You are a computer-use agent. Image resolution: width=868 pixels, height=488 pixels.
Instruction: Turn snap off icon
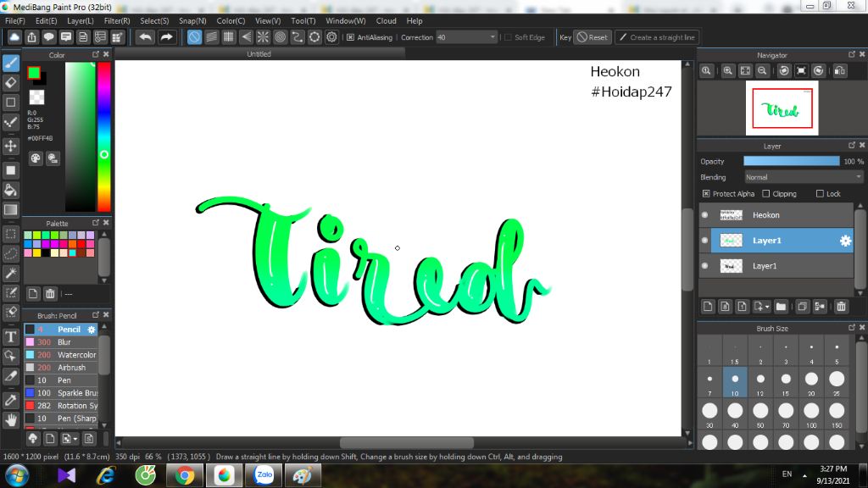(194, 37)
